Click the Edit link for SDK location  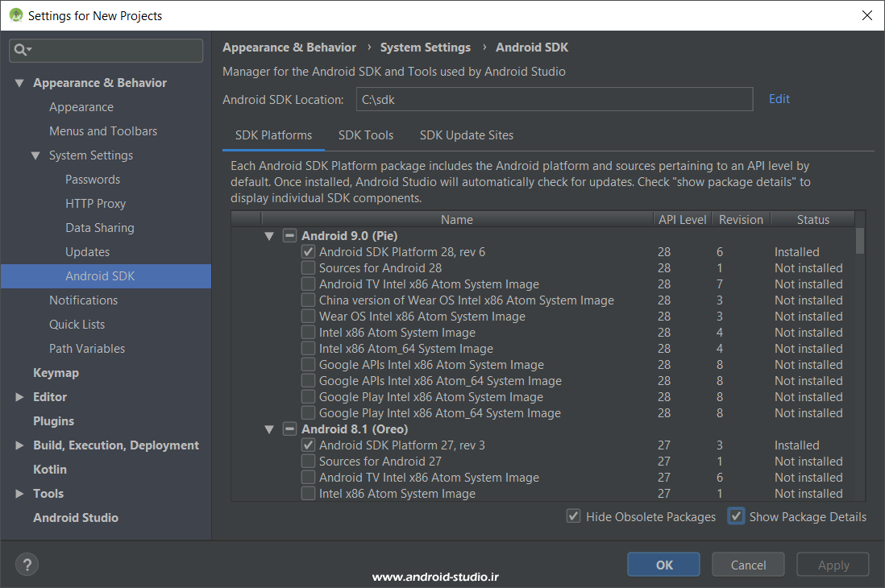[779, 99]
